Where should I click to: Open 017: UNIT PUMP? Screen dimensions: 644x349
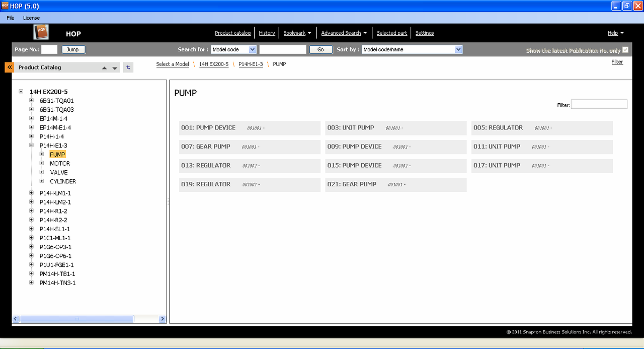click(x=542, y=166)
